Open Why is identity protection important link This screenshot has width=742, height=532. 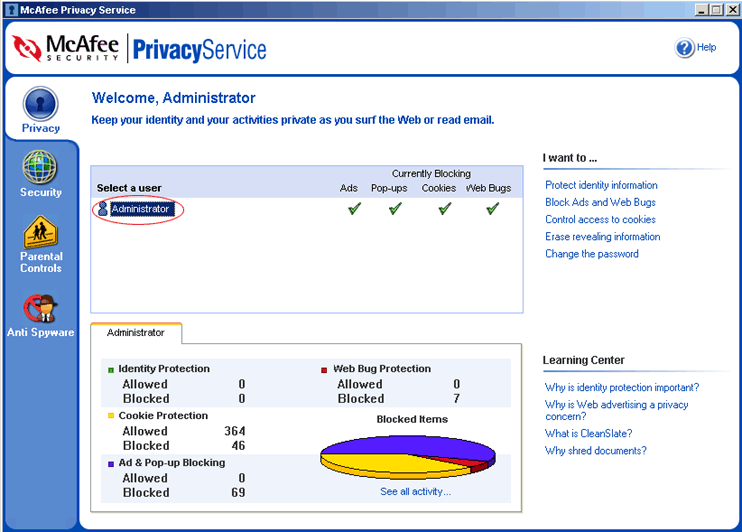(622, 387)
